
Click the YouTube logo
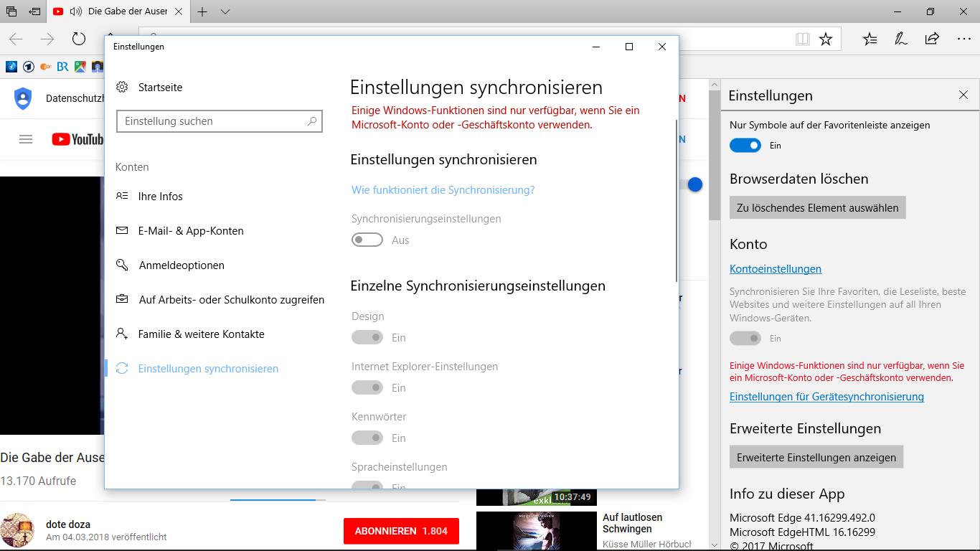(x=77, y=139)
